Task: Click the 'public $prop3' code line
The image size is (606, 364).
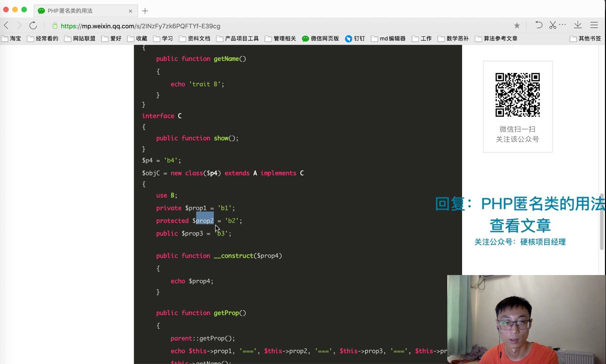Action: pos(194,234)
